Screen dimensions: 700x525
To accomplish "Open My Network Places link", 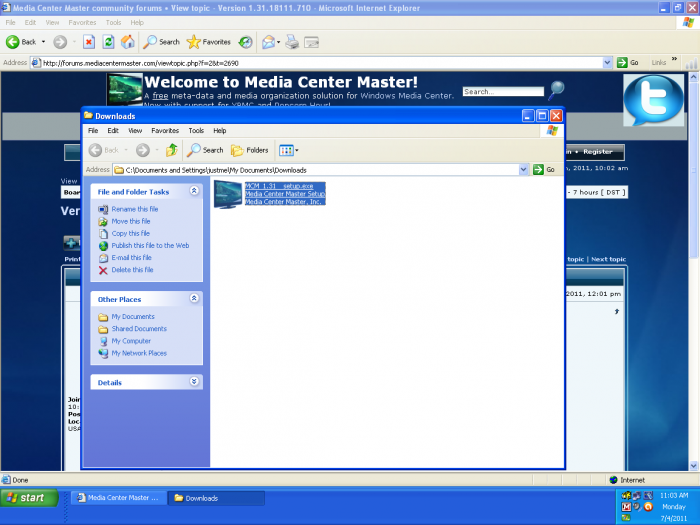I will [139, 353].
